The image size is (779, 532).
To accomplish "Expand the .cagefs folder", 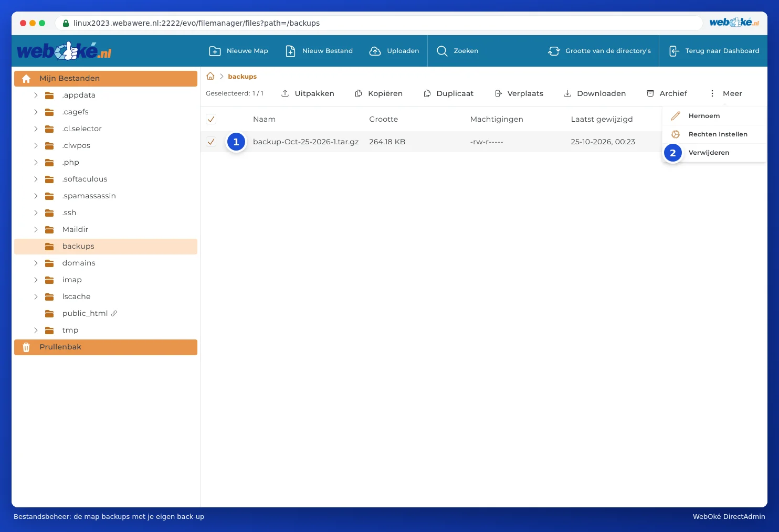I will click(x=36, y=112).
